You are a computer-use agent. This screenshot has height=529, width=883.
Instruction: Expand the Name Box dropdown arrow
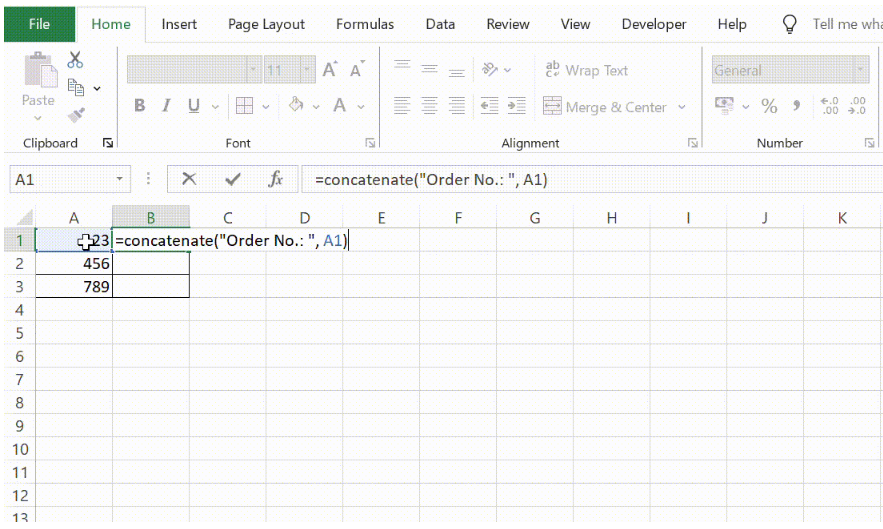click(119, 179)
